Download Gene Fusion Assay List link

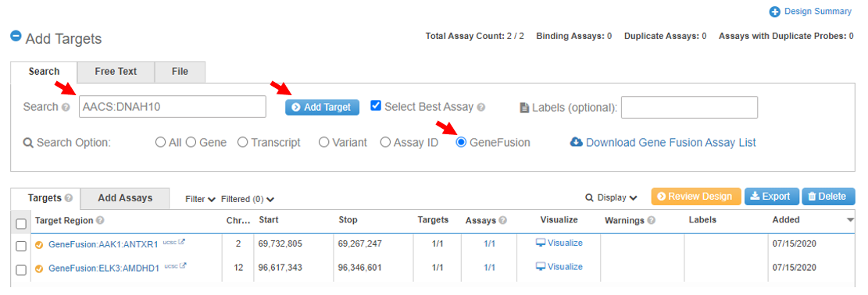pyautogui.click(x=663, y=142)
